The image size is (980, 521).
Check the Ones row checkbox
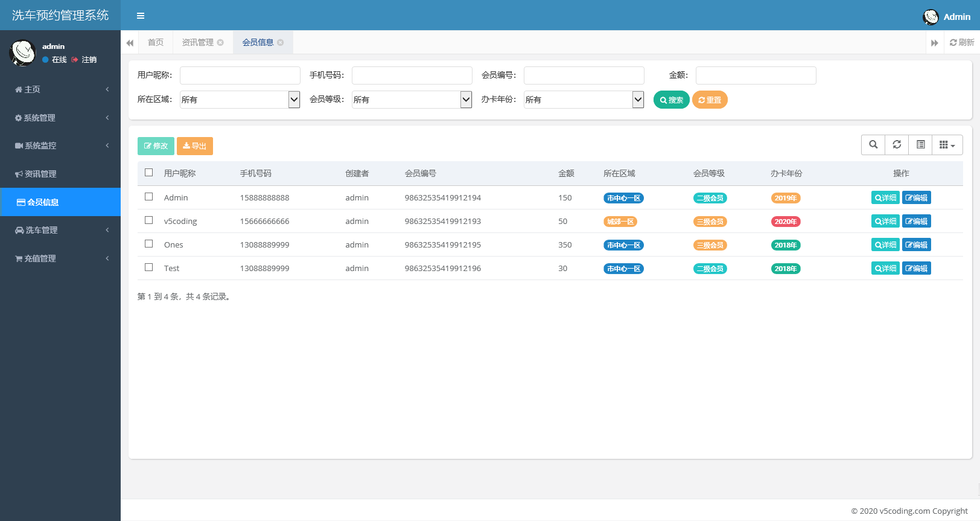(x=148, y=244)
